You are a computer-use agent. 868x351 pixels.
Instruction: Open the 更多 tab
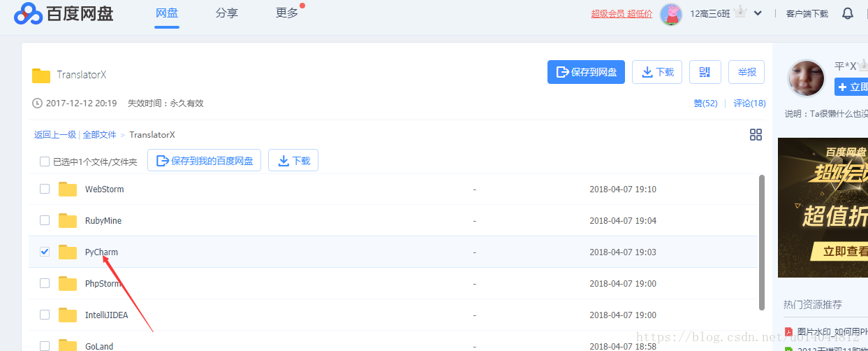pyautogui.click(x=287, y=13)
